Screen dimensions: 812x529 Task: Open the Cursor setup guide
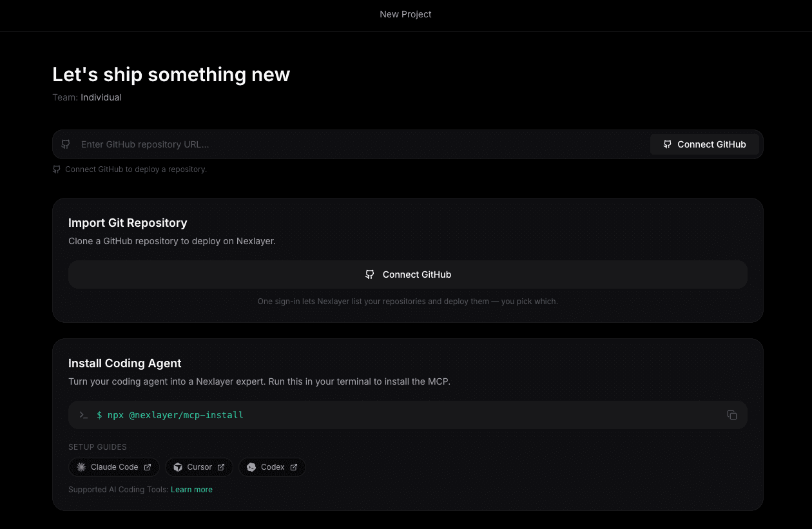point(199,467)
